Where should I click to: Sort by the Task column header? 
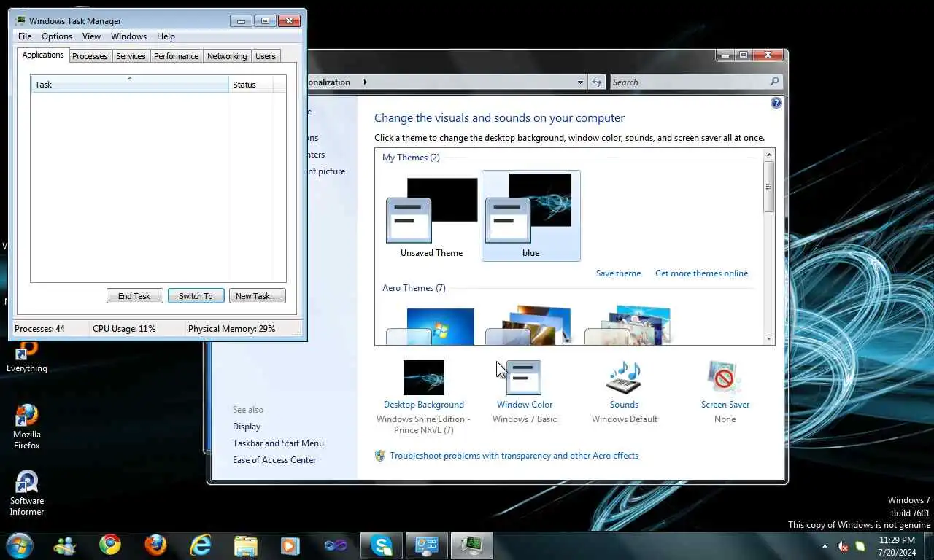[x=130, y=85]
